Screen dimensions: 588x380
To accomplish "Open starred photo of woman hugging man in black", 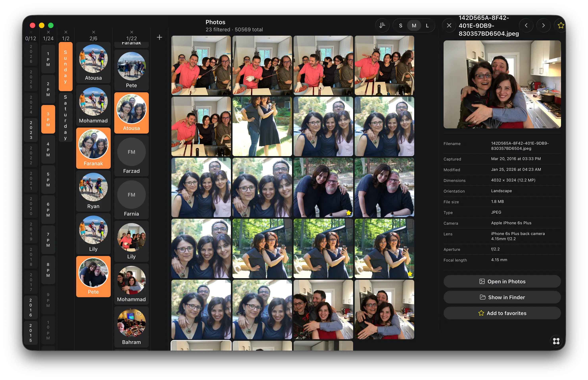I will click(323, 188).
